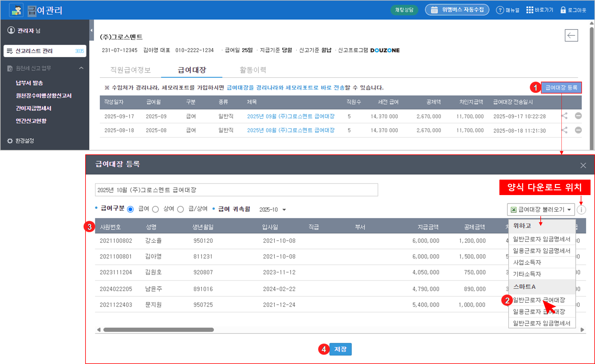Open 환경설정 gear in sidebar
This screenshot has height=364, width=595.
[x=10, y=141]
